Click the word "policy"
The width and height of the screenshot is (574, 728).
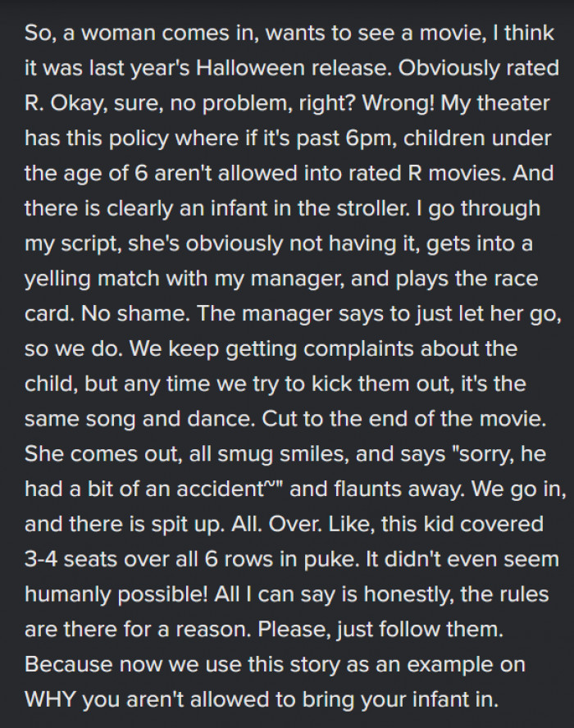click(x=139, y=139)
